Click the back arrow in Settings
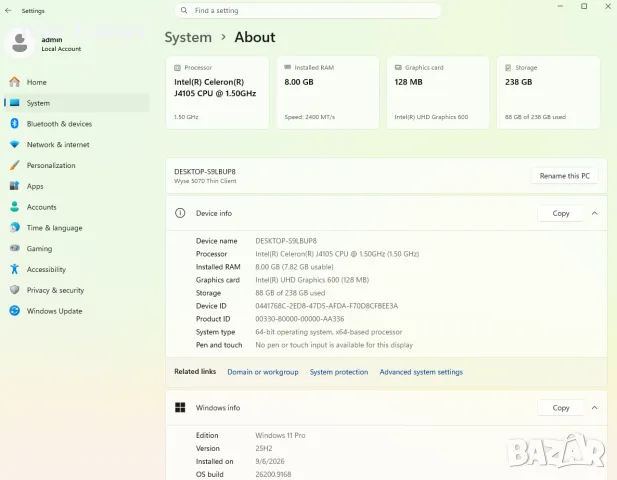This screenshot has height=480, width=617. coord(8,11)
